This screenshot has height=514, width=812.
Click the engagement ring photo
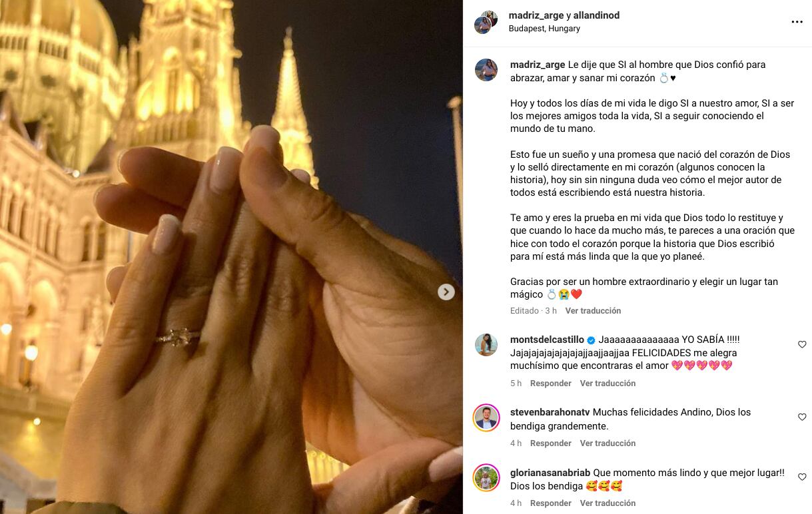(x=231, y=257)
